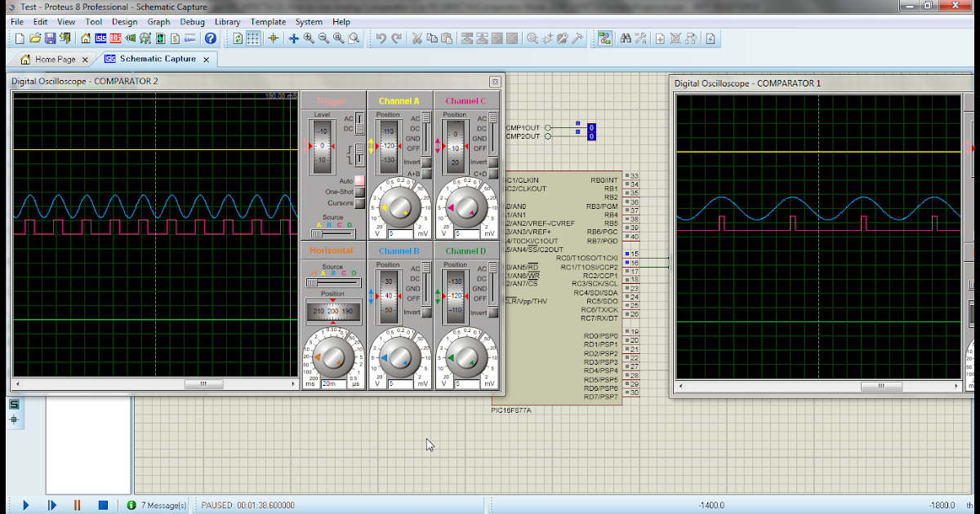Enable One-Shot trigger on the oscilloscope
The height and width of the screenshot is (514, 980).
point(358,192)
